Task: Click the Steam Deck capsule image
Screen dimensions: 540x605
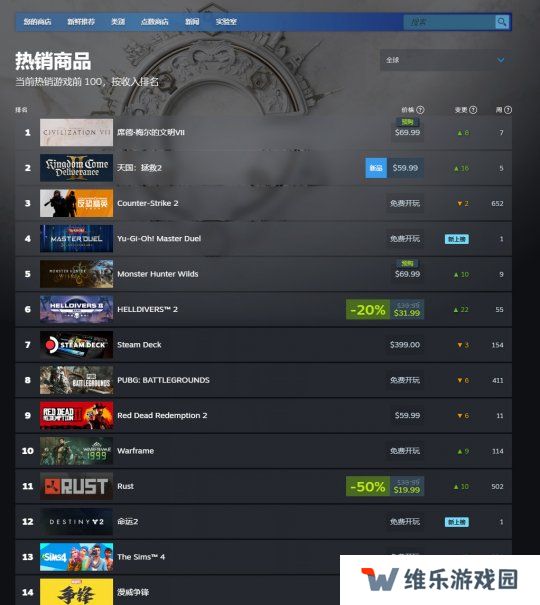Action: (76, 345)
